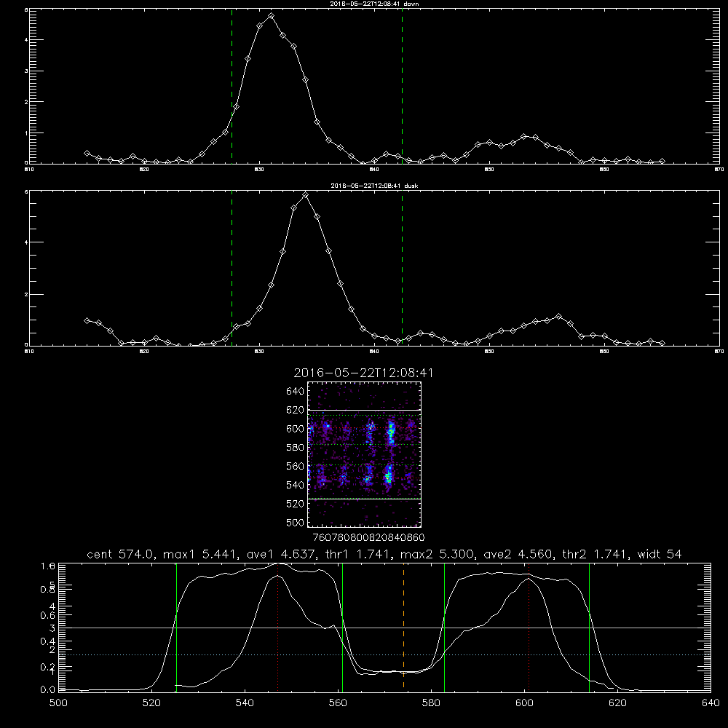Click the 620 label on bottom plot x-axis
This screenshot has width=728, height=728.
click(x=618, y=703)
